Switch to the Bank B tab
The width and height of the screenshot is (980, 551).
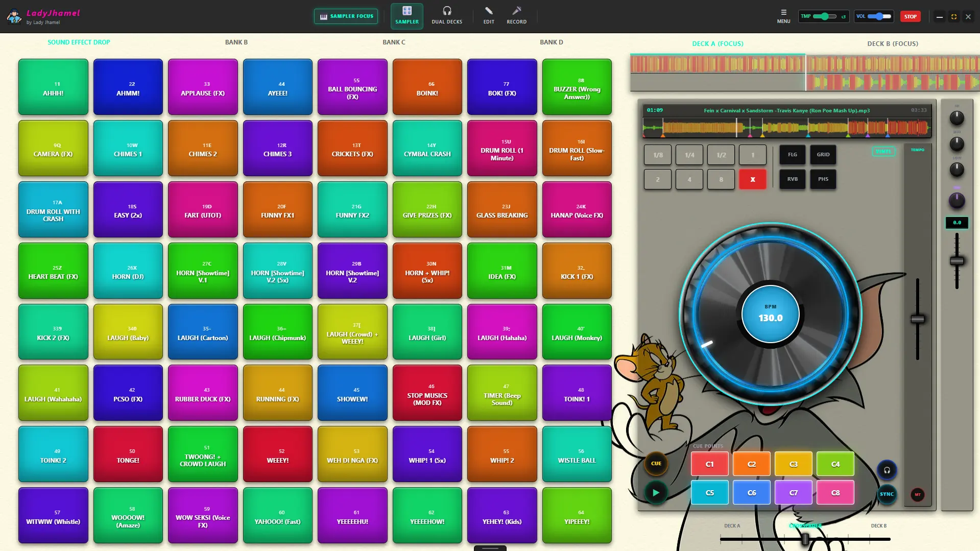coord(236,42)
